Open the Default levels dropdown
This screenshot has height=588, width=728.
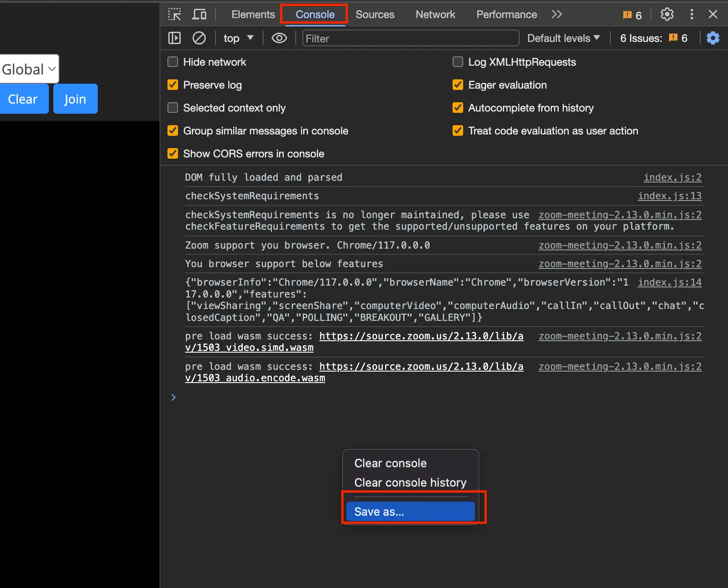(563, 38)
